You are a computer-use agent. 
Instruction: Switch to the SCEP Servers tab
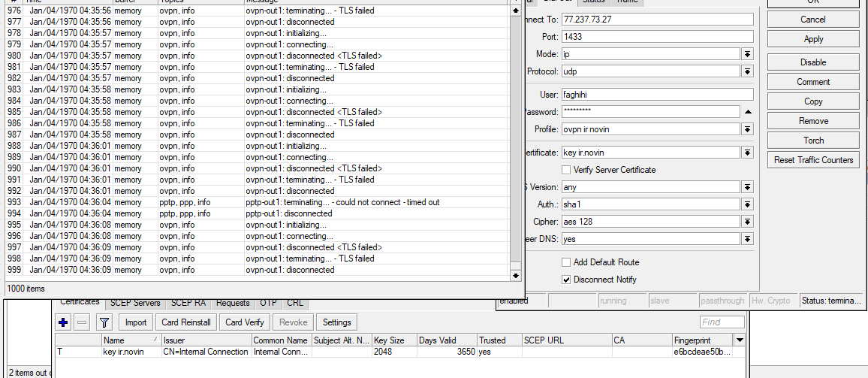coord(135,303)
